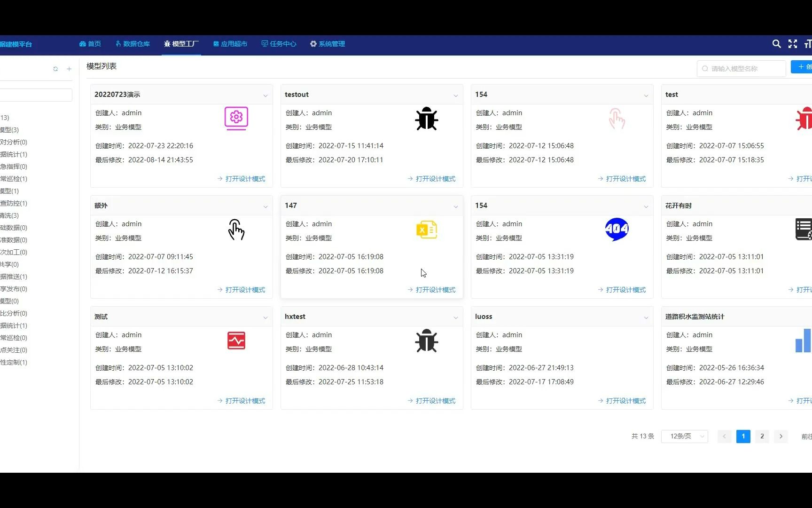Click the bug icon on hxtest card
Viewport: 812px width, 508px height.
tap(427, 341)
